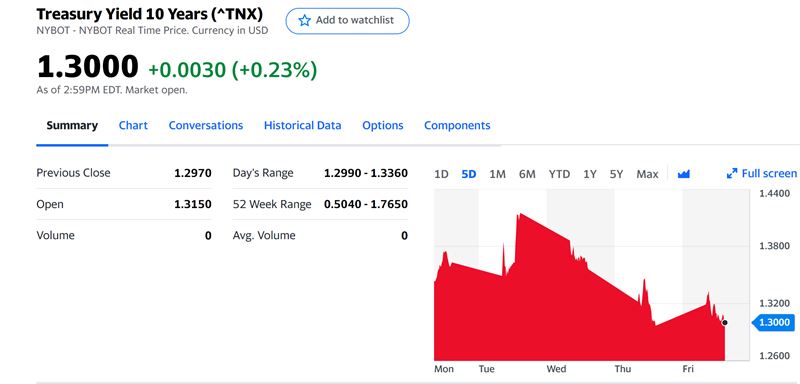
Task: Select the Max chart range
Action: [647, 174]
